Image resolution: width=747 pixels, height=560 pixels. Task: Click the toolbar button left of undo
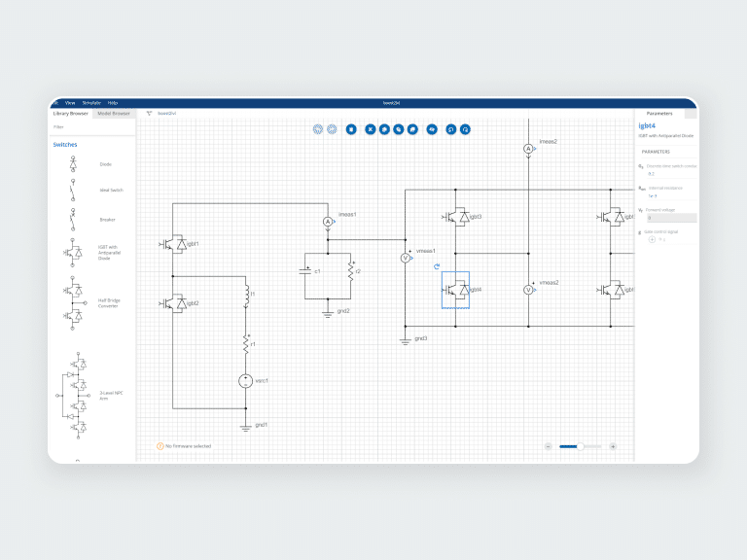click(432, 129)
